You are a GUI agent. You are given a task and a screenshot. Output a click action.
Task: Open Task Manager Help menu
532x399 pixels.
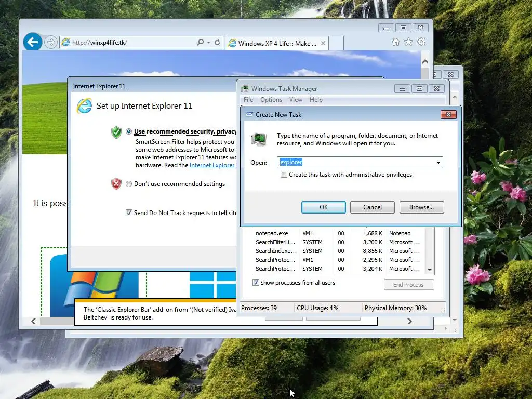316,100
